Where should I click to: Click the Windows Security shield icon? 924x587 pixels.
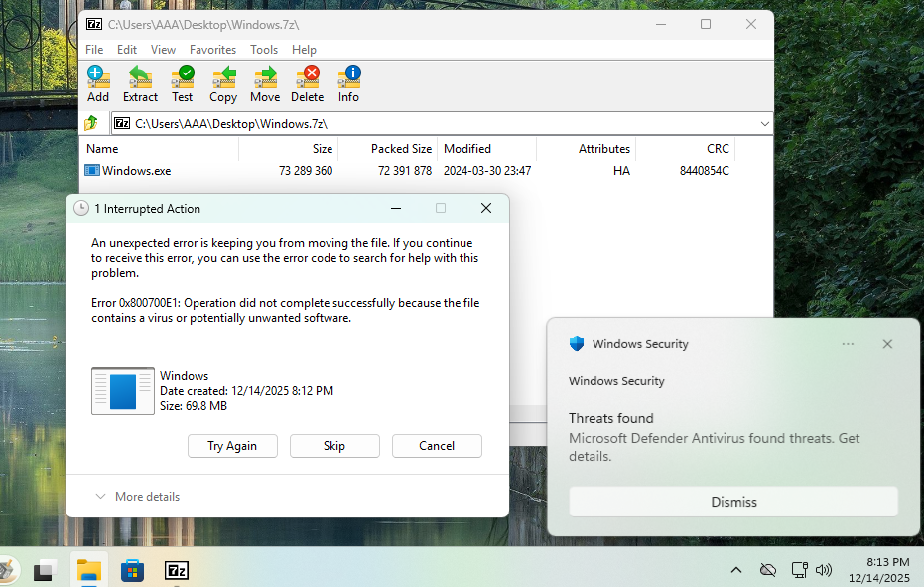pyautogui.click(x=577, y=344)
